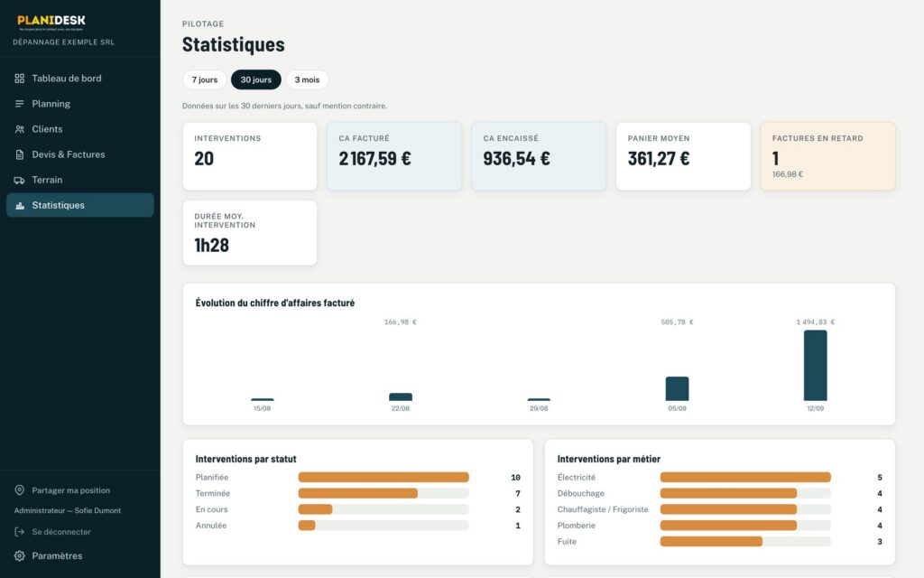Open Devis & Factures section
The height and width of the screenshot is (578, 924).
(x=80, y=154)
